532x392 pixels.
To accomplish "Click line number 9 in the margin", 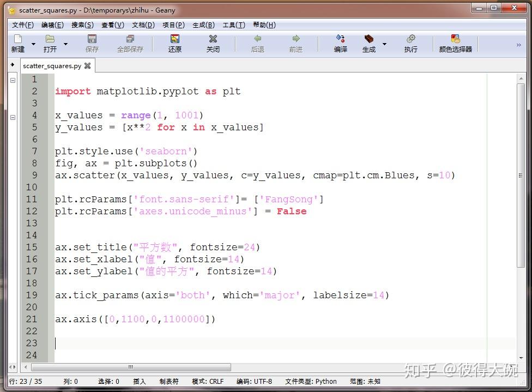I will tap(34, 175).
